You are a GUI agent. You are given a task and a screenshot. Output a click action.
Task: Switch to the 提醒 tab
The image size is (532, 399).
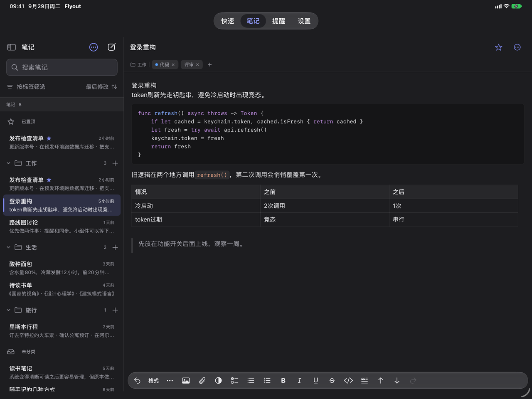click(278, 21)
